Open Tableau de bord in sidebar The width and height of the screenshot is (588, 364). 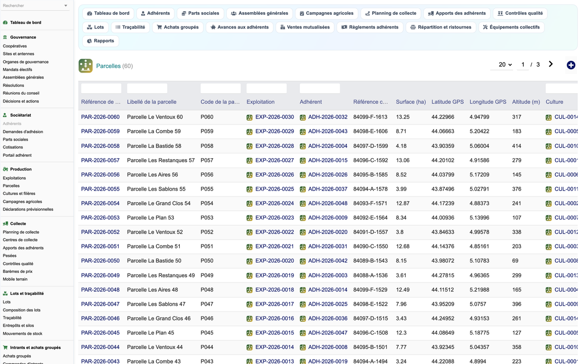point(25,23)
